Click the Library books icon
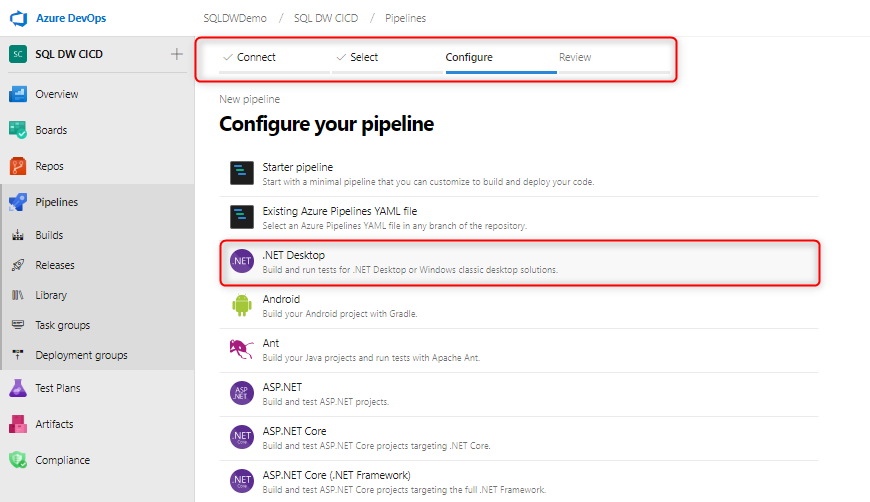This screenshot has height=502, width=870. tap(18, 295)
